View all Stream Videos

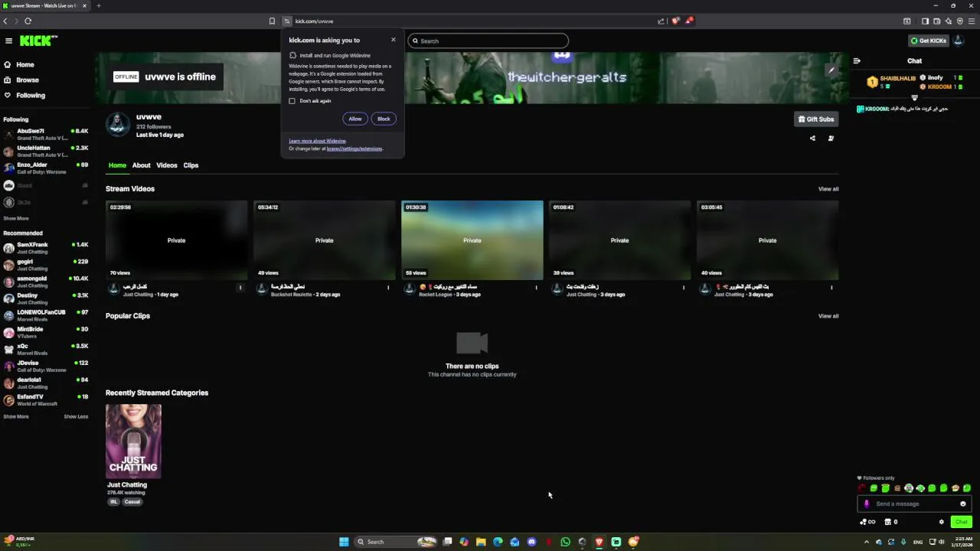pos(828,189)
